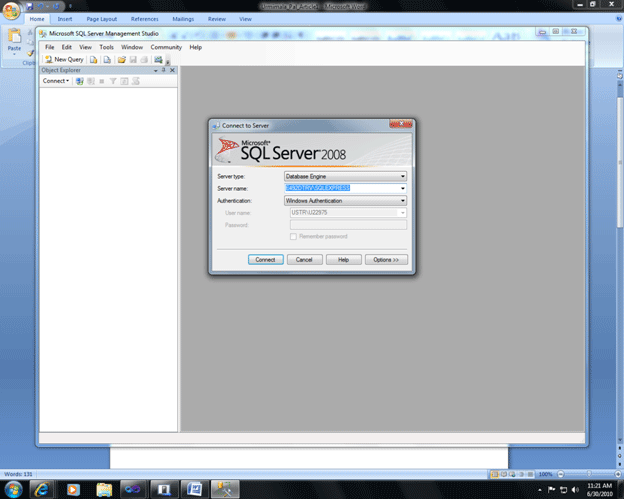The width and height of the screenshot is (624, 499).
Task: Click the disabled User name combo box
Action: (x=348, y=213)
